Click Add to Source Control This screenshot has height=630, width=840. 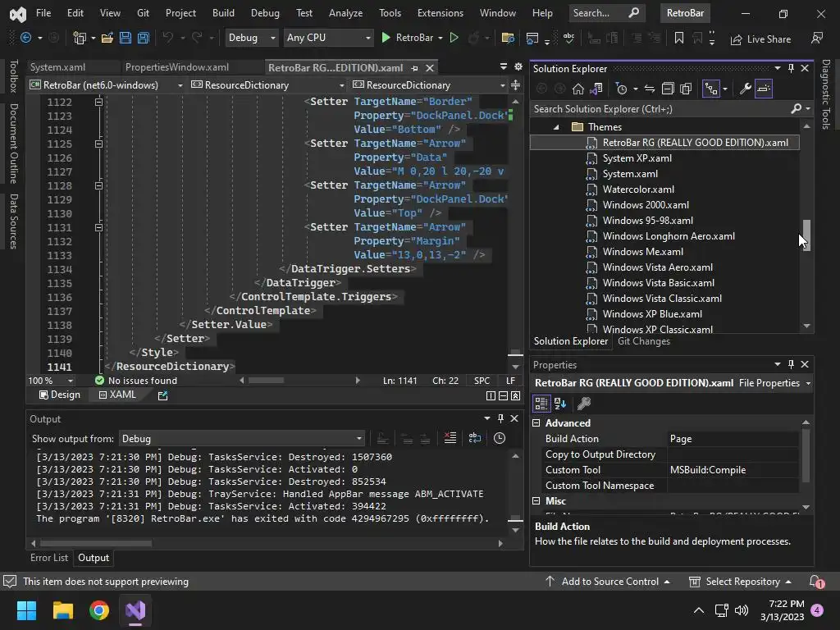click(609, 582)
